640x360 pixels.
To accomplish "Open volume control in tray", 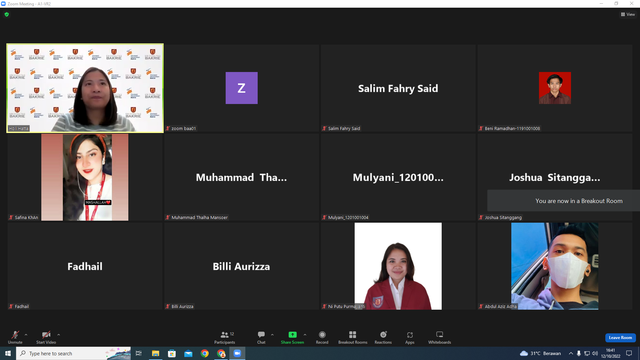I will click(595, 353).
